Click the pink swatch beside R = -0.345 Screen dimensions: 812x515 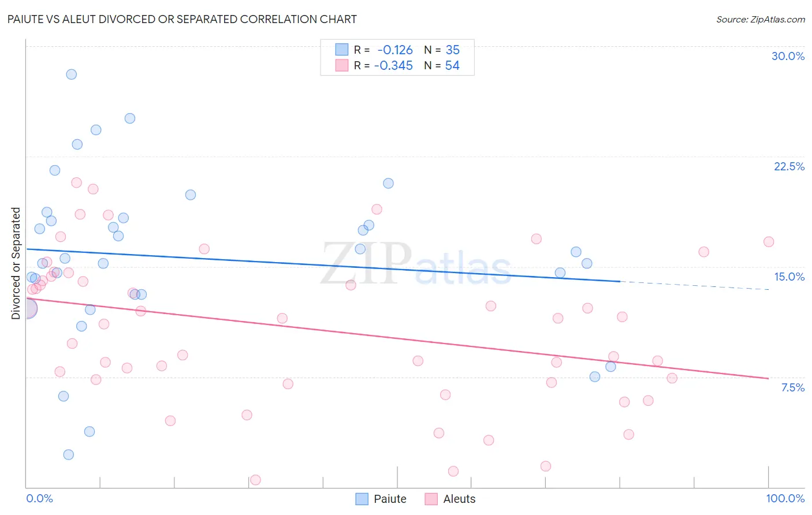[342, 65]
